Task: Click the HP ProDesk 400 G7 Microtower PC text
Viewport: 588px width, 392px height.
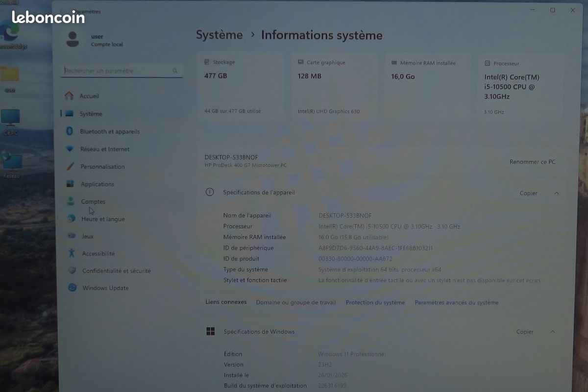Action: tap(245, 166)
